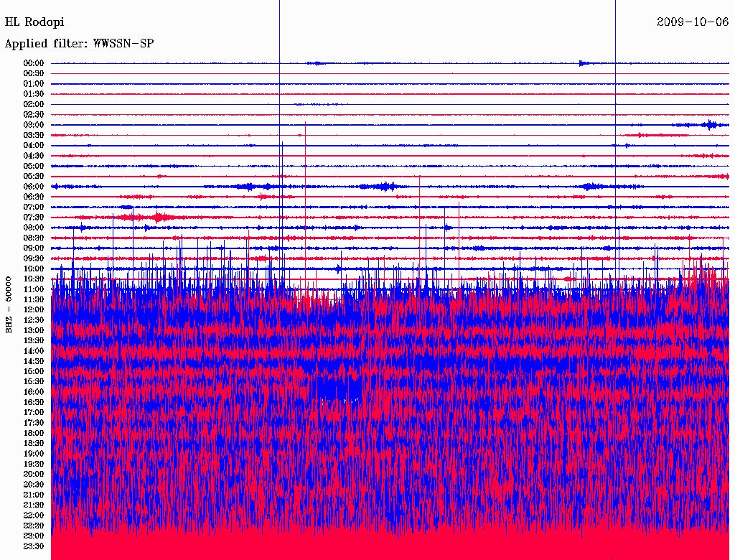Viewport: 735px width, 560px height.
Task: Select the 05:00 time label
Action: coord(34,166)
